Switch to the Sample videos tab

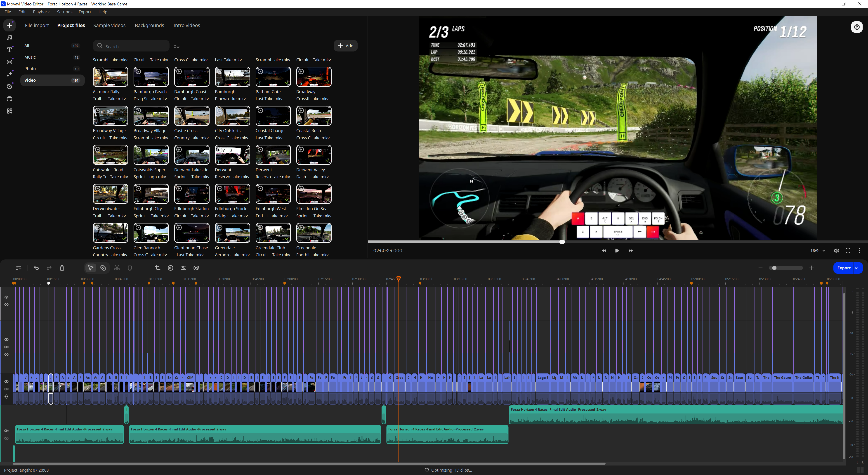point(109,25)
